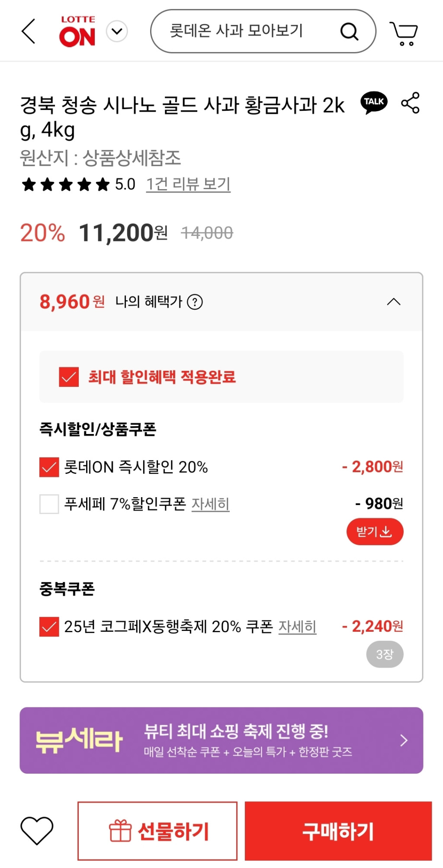Share via KakaoTalk icon
443x868 pixels.
(374, 103)
